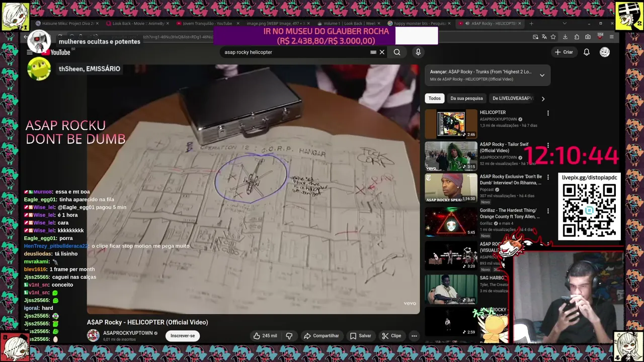
Task: Click the Inscrever-se subscribe button
Action: 183,336
